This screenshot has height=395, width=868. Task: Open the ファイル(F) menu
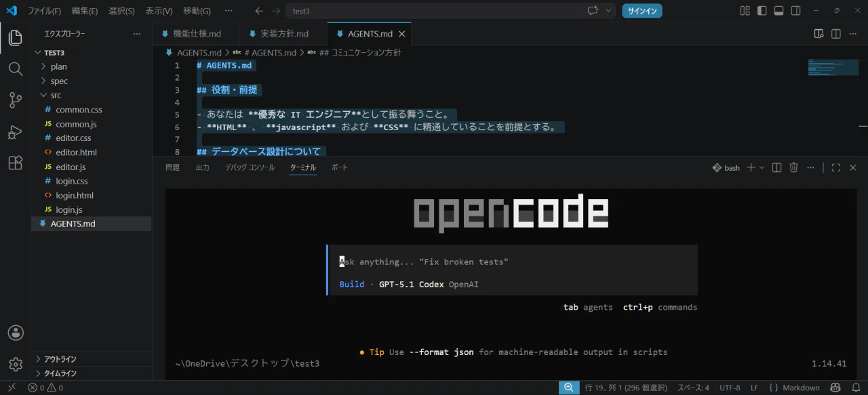coord(44,11)
